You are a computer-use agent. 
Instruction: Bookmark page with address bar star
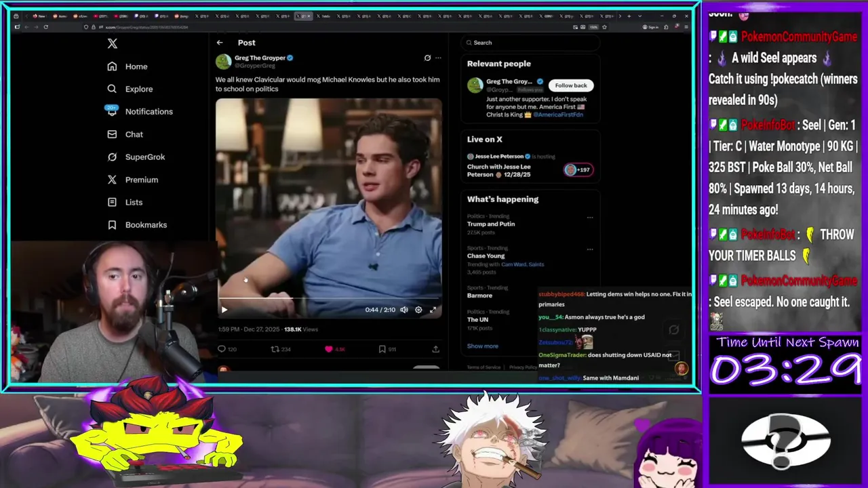(x=604, y=27)
